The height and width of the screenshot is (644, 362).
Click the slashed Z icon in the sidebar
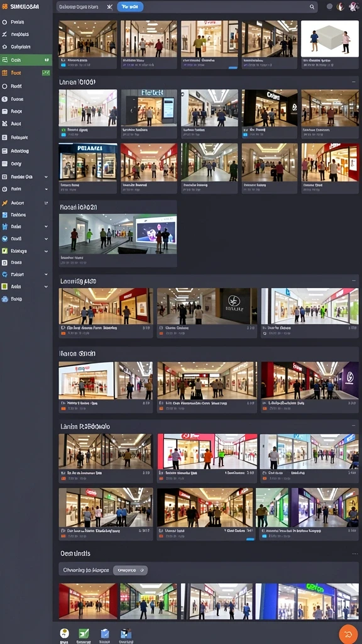(4, 35)
